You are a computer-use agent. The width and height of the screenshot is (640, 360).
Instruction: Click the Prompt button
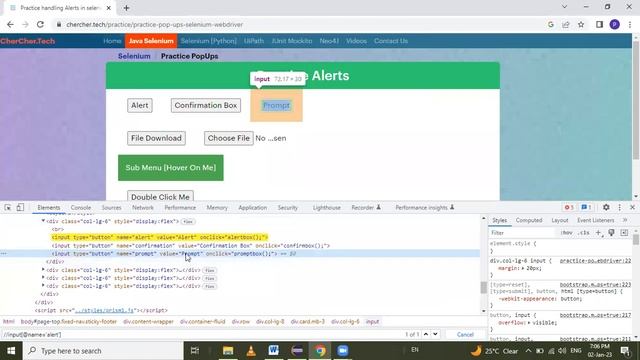pyautogui.click(x=276, y=105)
